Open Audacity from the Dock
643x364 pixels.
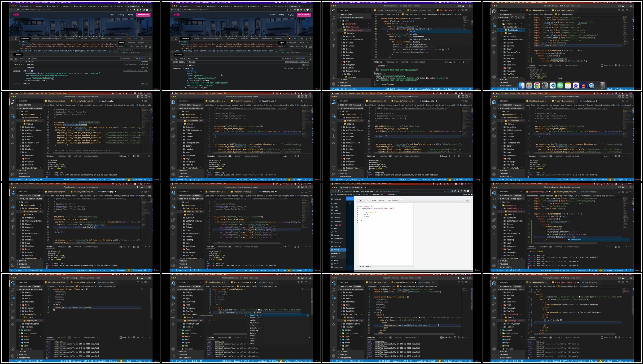point(584,85)
